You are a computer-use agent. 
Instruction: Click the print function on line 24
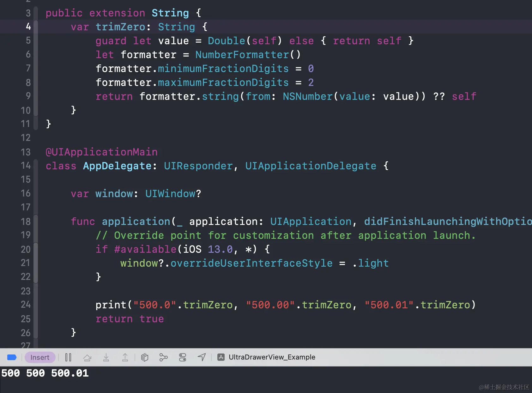pos(111,305)
